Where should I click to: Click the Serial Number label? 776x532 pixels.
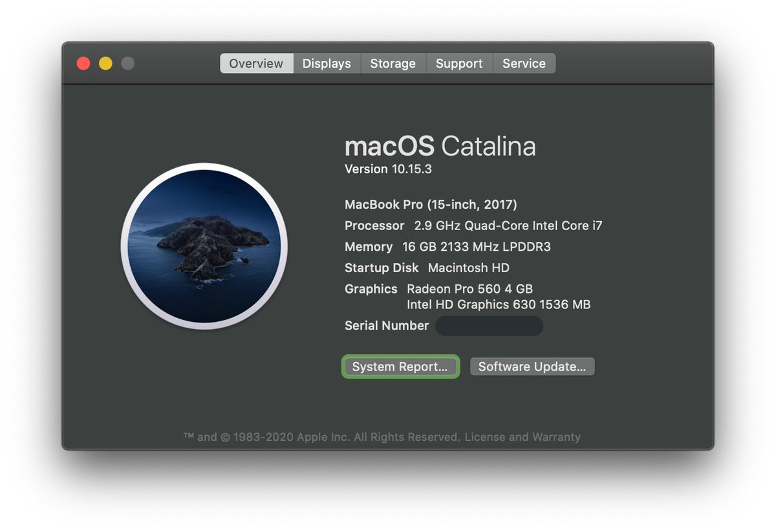[x=387, y=326]
